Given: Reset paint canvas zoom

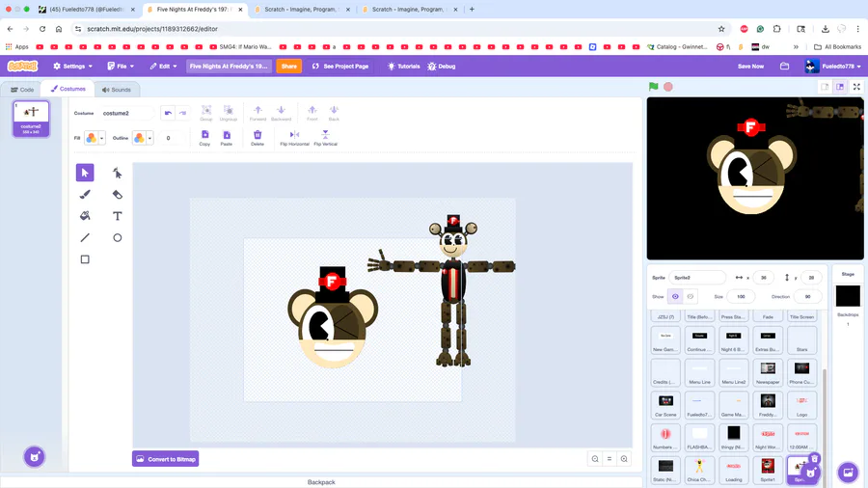Looking at the screenshot, I should [610, 459].
